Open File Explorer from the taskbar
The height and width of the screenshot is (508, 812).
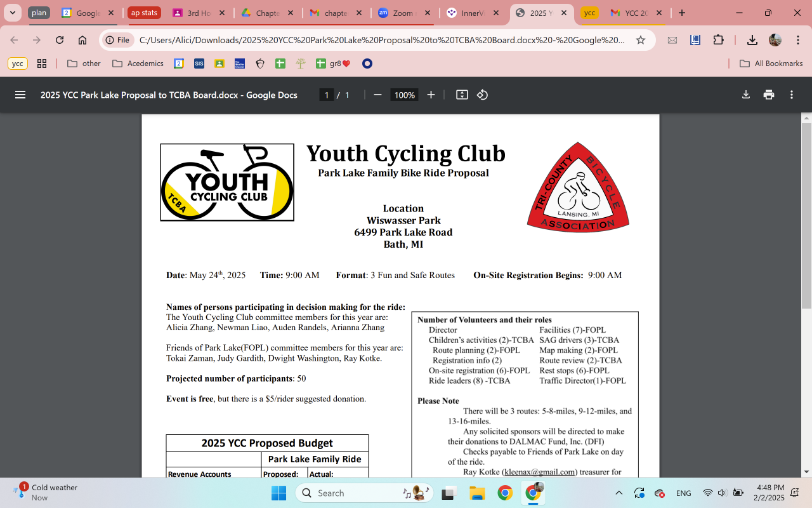click(x=477, y=493)
